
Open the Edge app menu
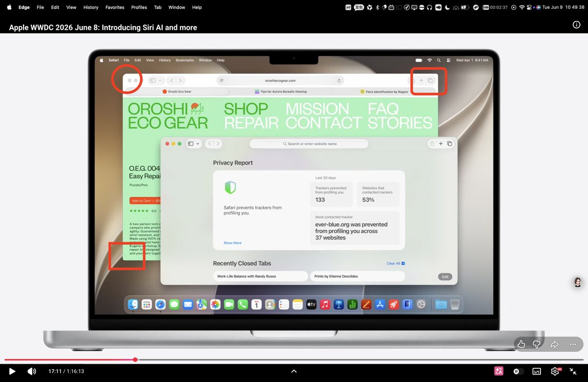point(24,7)
